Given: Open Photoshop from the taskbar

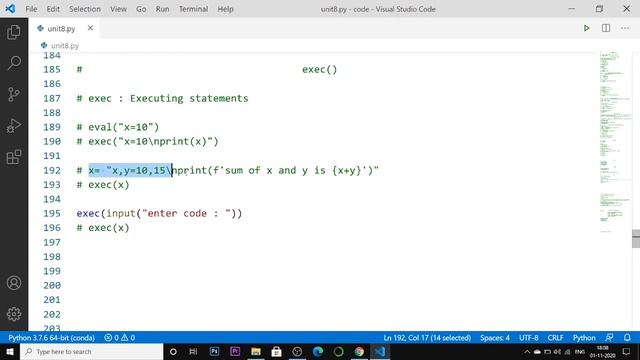Looking at the screenshot, I should [x=214, y=351].
